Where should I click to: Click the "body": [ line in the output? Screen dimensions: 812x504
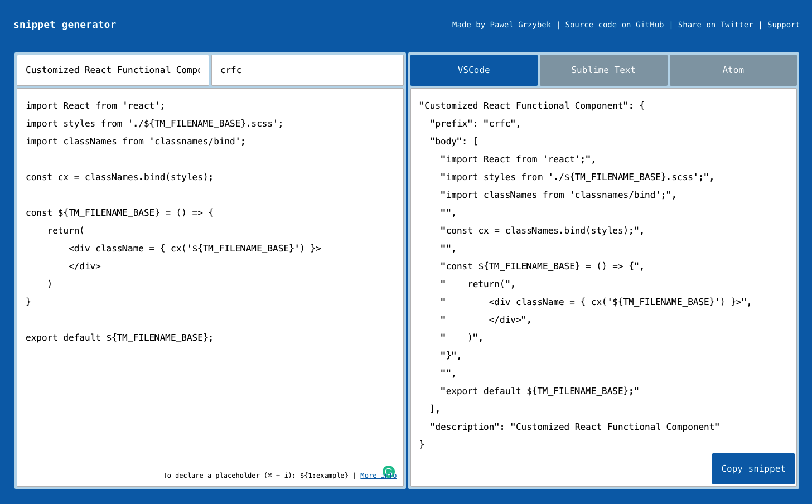pyautogui.click(x=454, y=142)
